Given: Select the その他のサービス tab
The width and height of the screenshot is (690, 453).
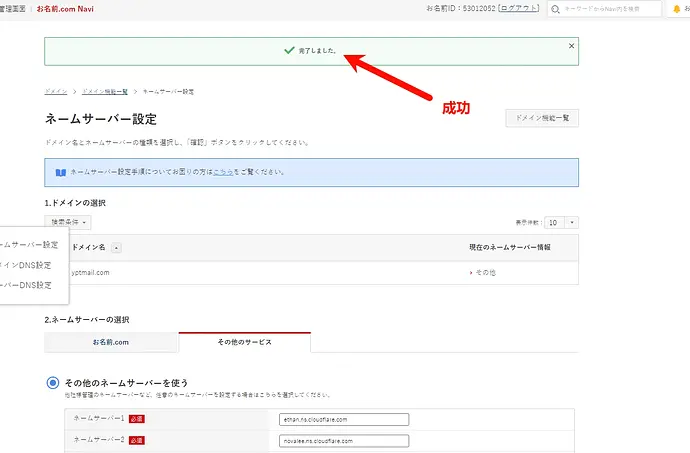Looking at the screenshot, I should (245, 342).
